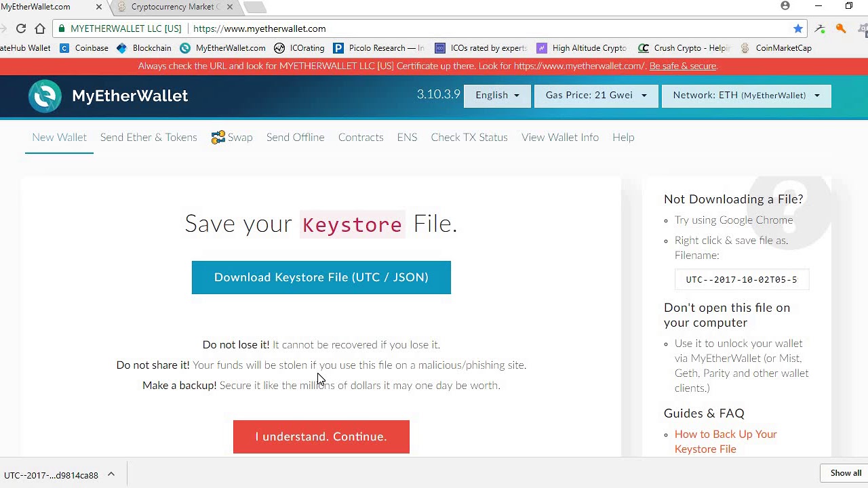
Task: Open the Network: ETH selector dropdown
Action: point(746,96)
